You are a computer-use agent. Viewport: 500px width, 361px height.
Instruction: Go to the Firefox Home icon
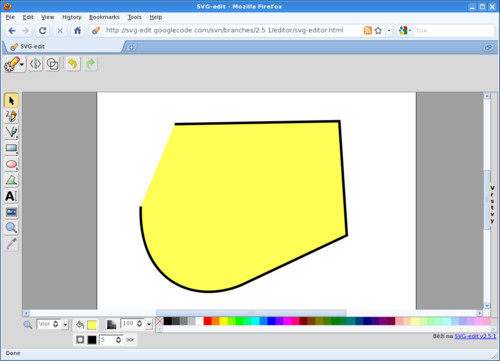click(77, 31)
